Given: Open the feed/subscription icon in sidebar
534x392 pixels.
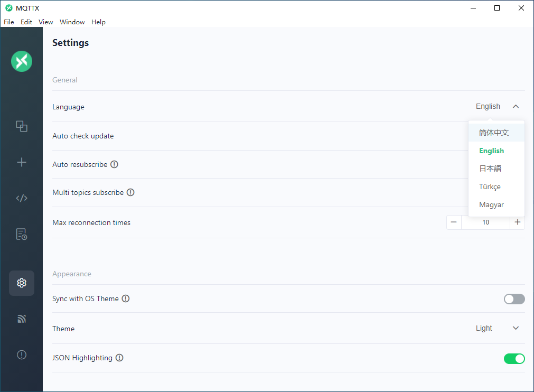Looking at the screenshot, I should [22, 319].
